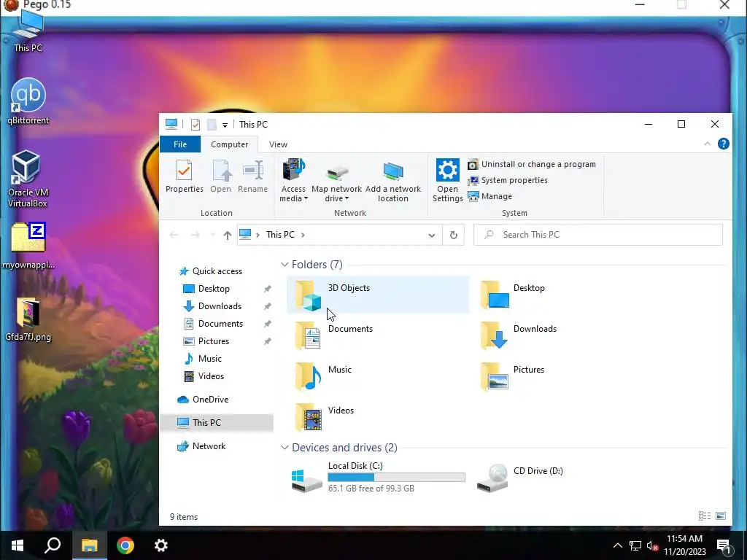Select This PC in navigation pane

[217, 423]
